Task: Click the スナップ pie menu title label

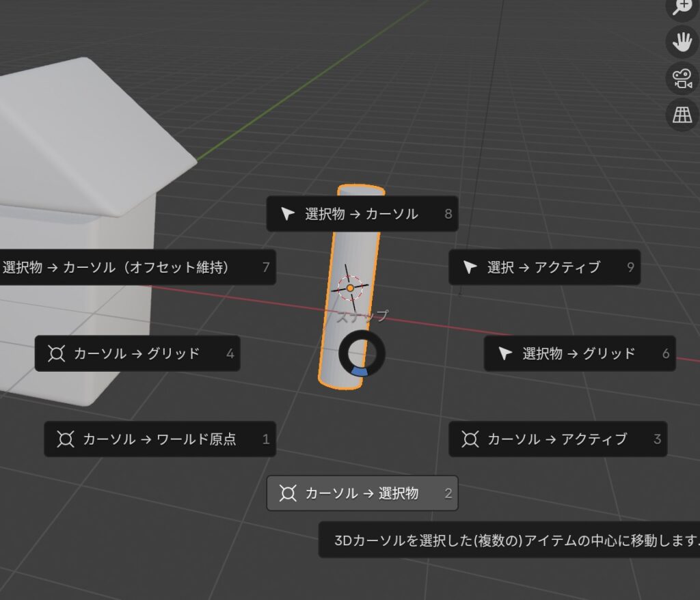Action: point(362,316)
